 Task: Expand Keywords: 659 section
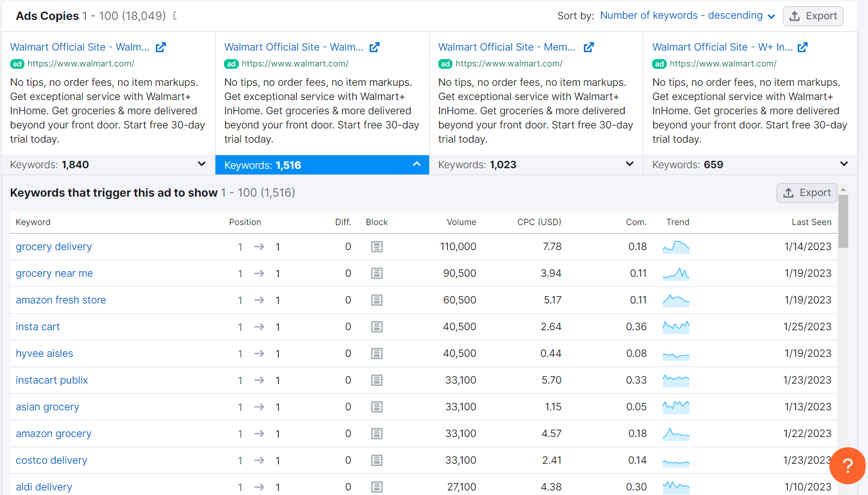pyautogui.click(x=750, y=164)
